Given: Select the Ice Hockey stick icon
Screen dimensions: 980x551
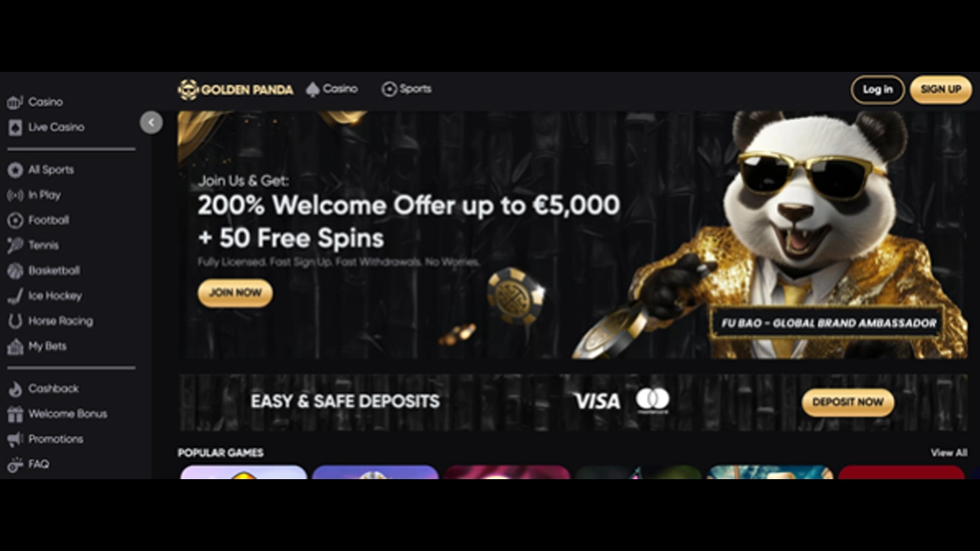Looking at the screenshot, I should point(15,295).
